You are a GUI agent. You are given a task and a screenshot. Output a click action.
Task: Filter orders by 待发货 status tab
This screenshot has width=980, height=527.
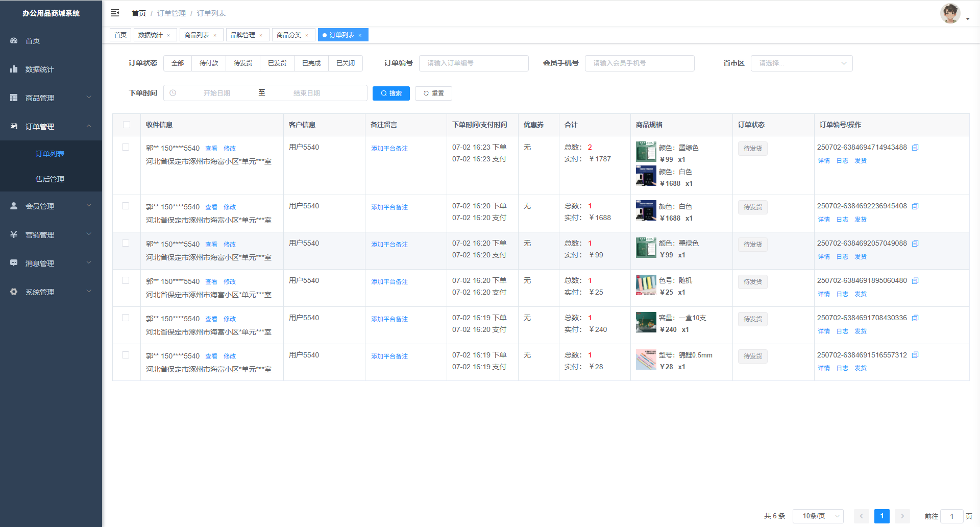click(243, 63)
